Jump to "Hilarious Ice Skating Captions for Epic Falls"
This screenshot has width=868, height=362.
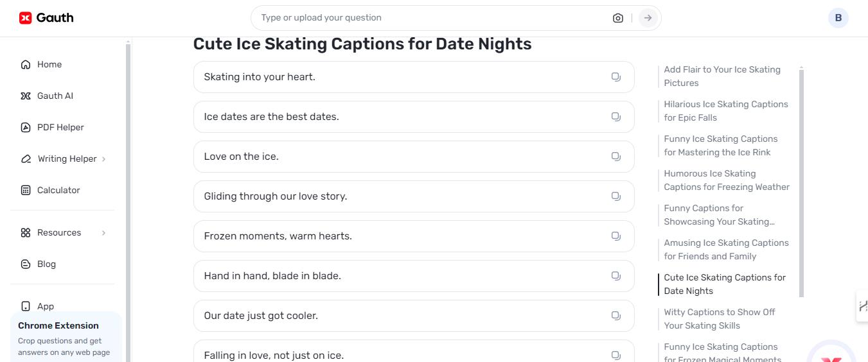[725, 111]
